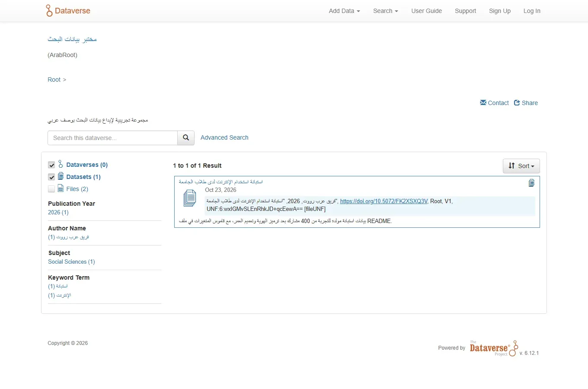Open the dataset DOI link
Screen dimensions: 588x389
(383, 201)
